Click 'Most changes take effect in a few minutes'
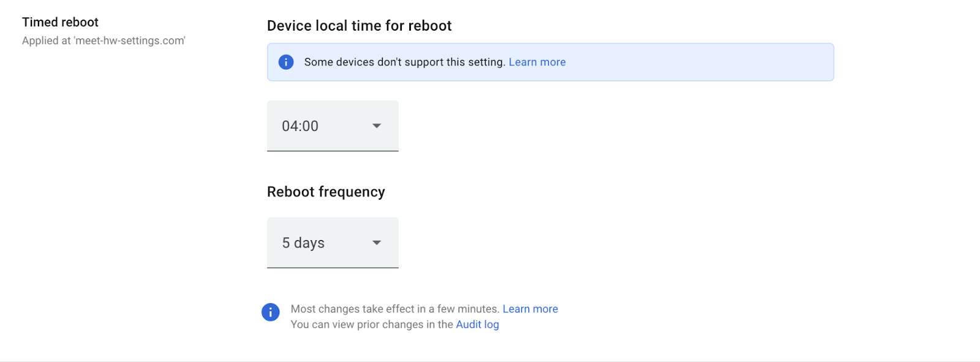The height and width of the screenshot is (362, 980). click(x=395, y=309)
